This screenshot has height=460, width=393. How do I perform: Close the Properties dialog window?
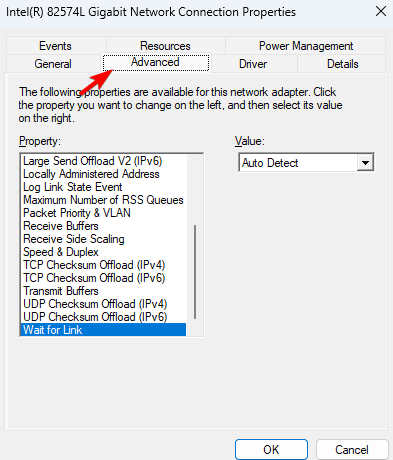click(380, 12)
